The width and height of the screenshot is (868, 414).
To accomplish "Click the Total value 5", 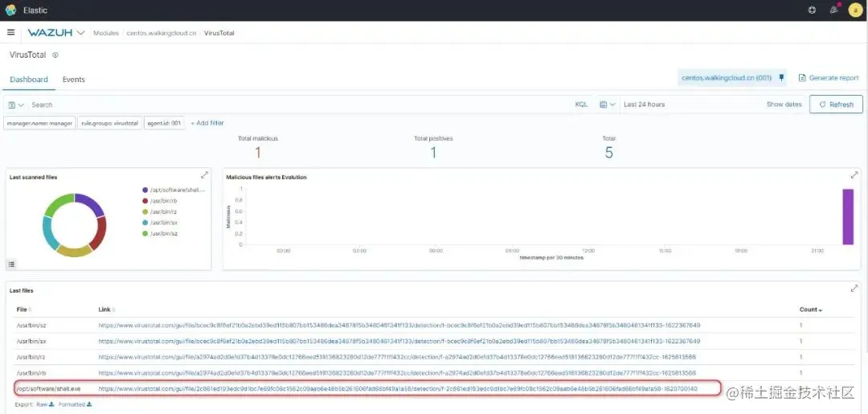I will click(609, 153).
